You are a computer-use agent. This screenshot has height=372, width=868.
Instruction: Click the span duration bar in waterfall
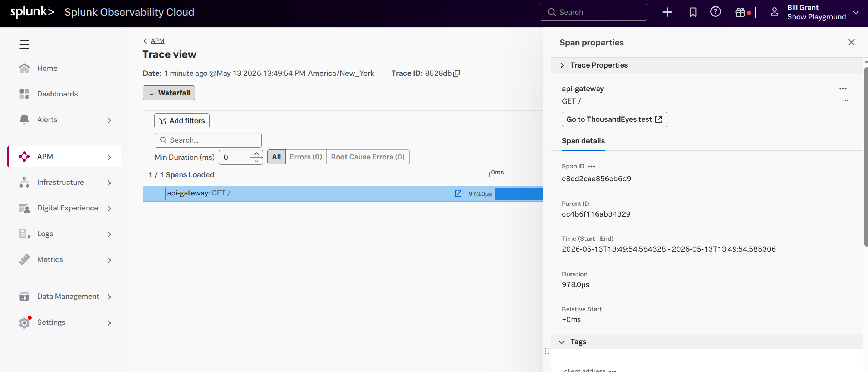[x=519, y=194]
